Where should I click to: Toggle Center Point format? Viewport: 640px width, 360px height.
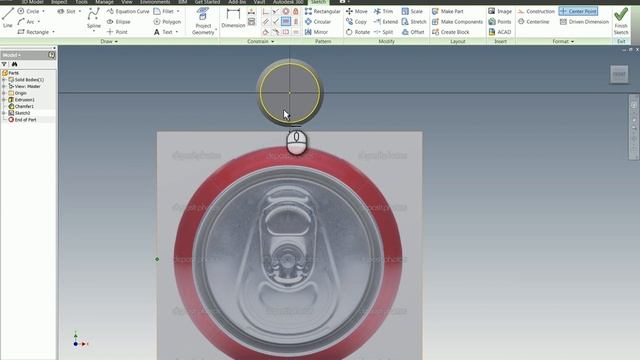(x=578, y=11)
